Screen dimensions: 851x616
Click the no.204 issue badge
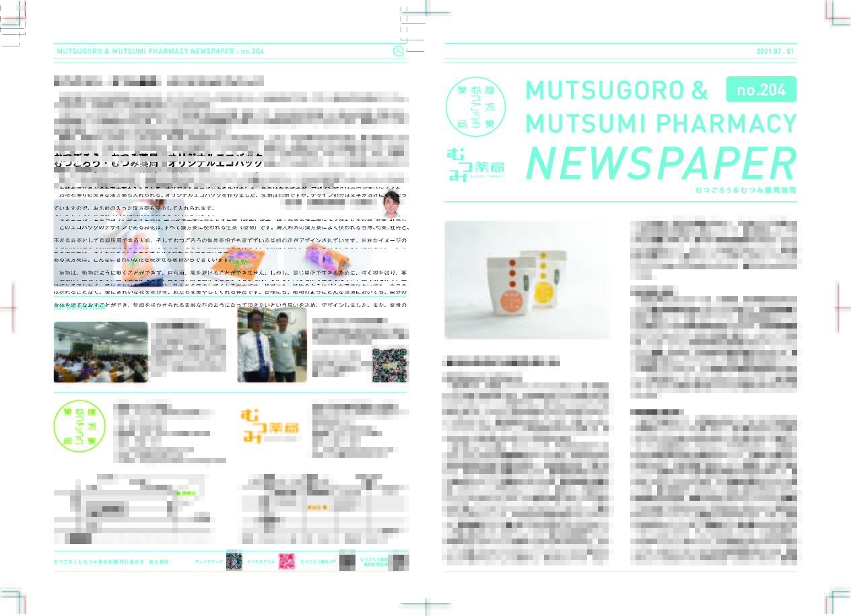[x=761, y=90]
